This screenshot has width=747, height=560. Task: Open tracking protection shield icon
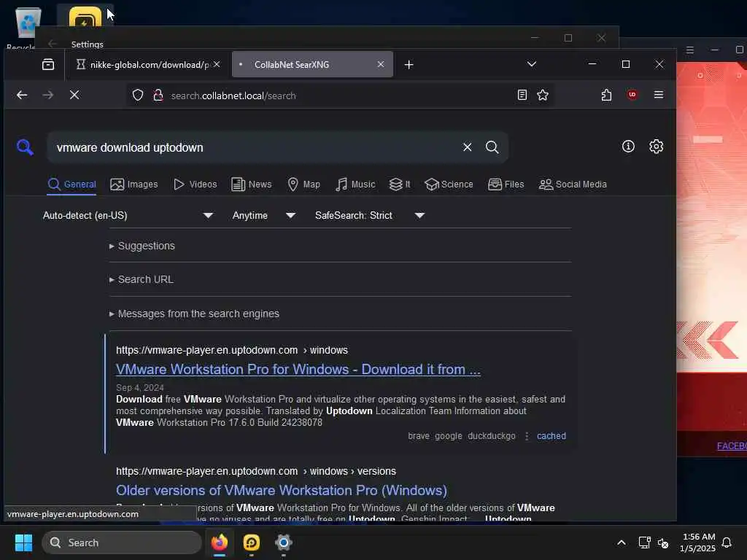pyautogui.click(x=138, y=96)
